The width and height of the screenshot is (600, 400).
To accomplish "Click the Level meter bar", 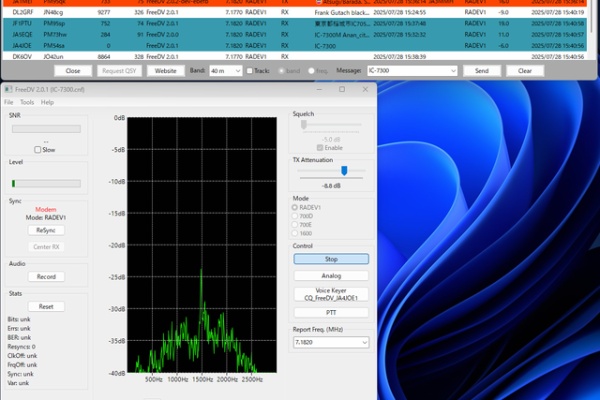I will point(46,184).
